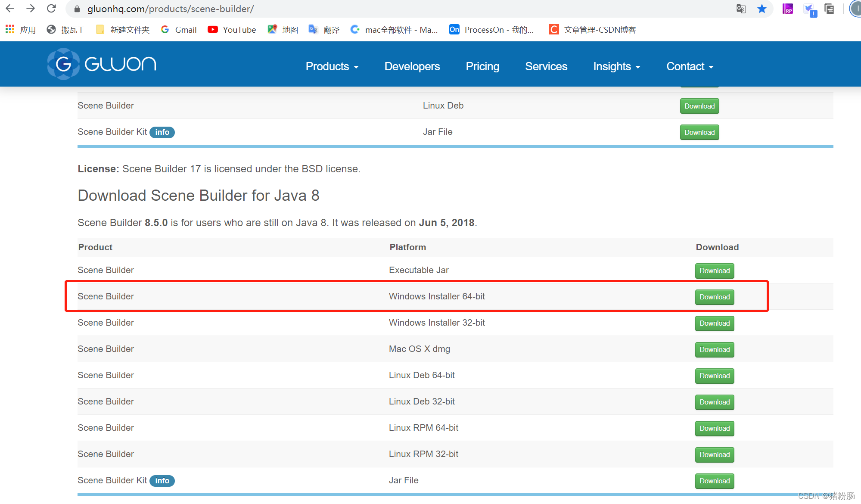The width and height of the screenshot is (861, 504).
Task: Open the 文章管理-CSDN博客 bookmark
Action: (592, 29)
